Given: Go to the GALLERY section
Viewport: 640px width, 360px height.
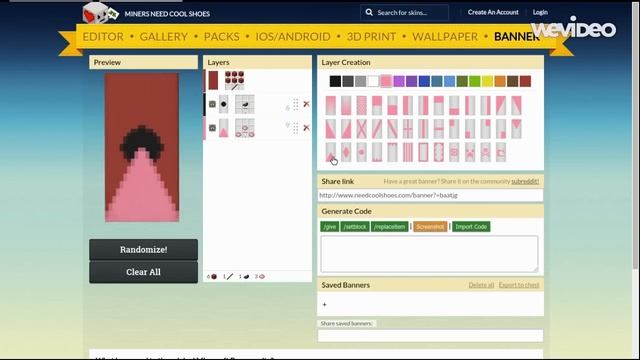Looking at the screenshot, I should pos(164,36).
